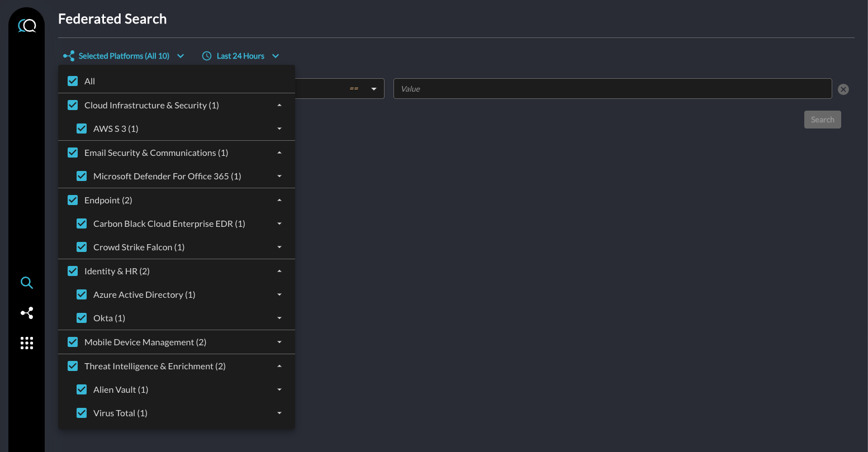
Task: Expand the Azure Active Directory row arrow
Action: click(279, 294)
